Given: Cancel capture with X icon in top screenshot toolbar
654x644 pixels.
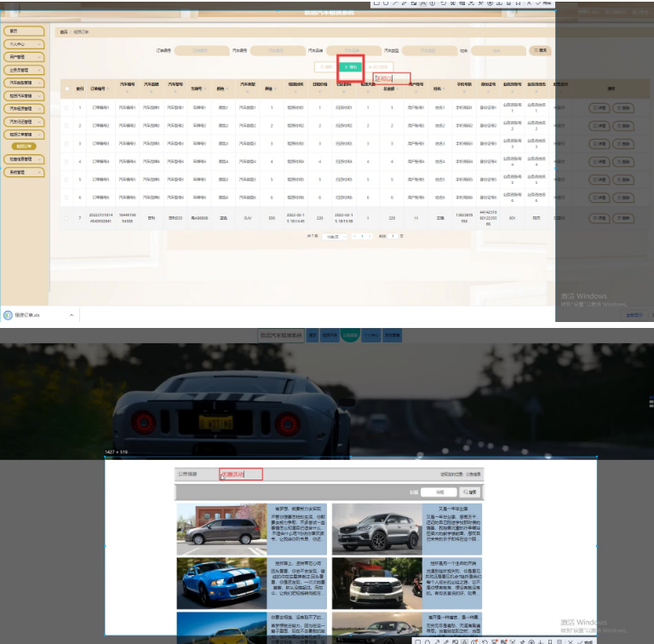Looking at the screenshot, I should (529, 3).
